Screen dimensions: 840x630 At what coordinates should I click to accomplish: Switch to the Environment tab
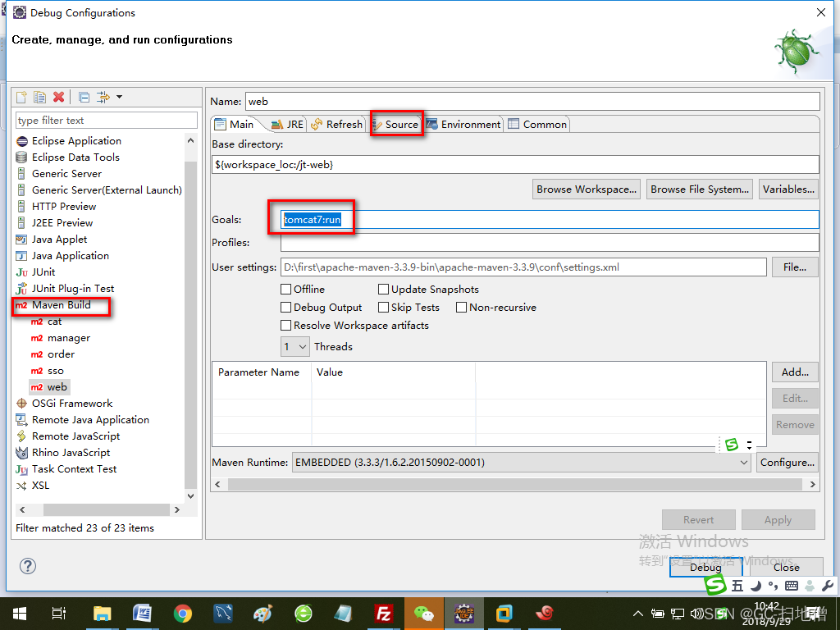point(463,125)
